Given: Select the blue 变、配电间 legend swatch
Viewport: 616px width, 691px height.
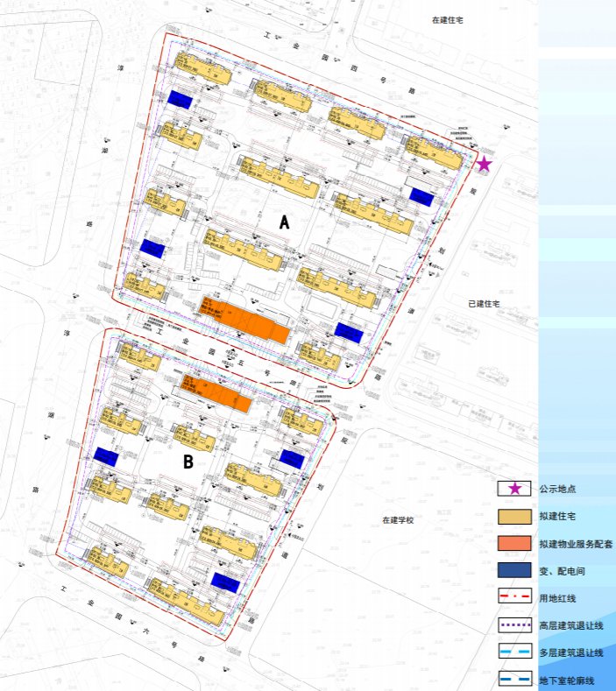Looking at the screenshot, I should coord(514,570).
